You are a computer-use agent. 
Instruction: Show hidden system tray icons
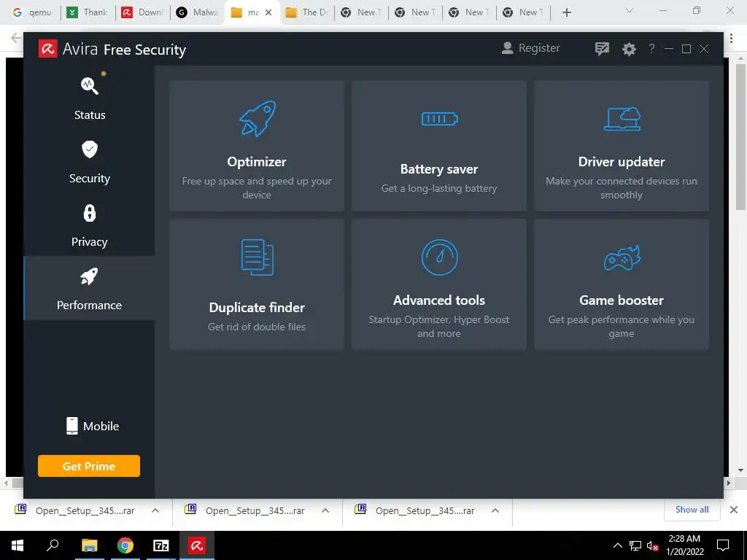[x=617, y=545]
